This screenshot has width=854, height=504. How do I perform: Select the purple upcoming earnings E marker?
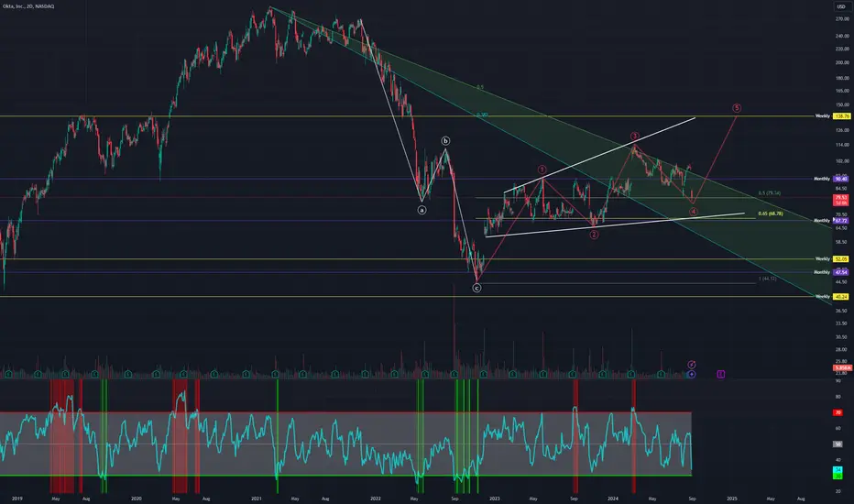720,374
